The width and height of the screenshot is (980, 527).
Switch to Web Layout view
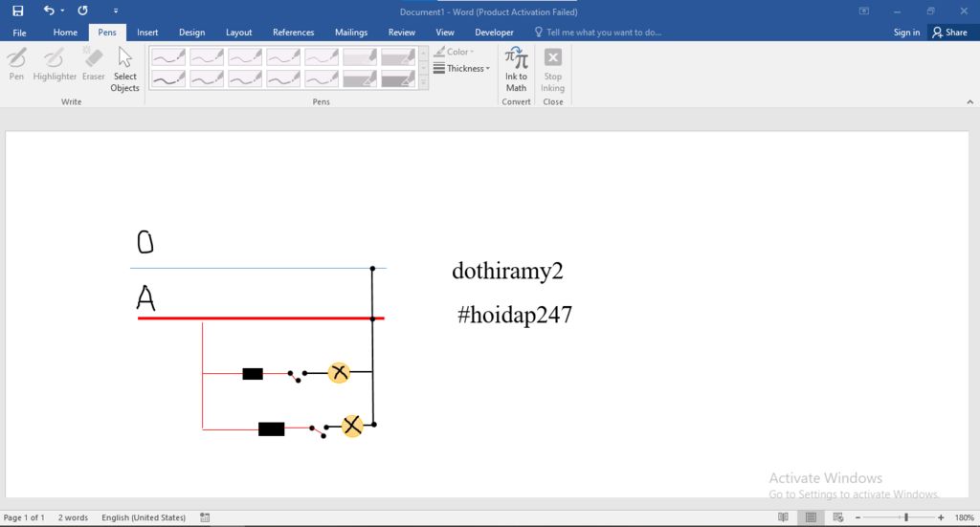click(x=838, y=517)
